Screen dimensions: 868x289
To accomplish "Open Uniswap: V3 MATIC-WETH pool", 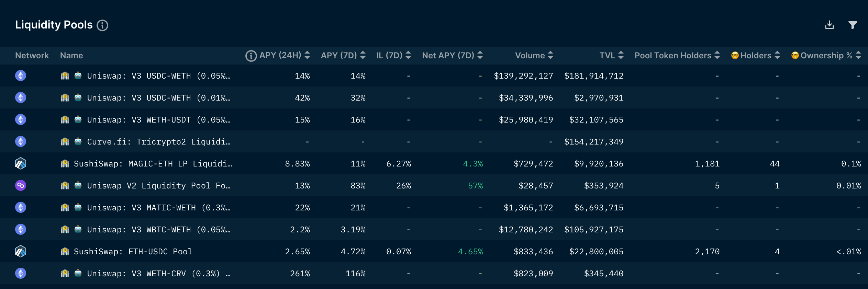I will point(159,208).
